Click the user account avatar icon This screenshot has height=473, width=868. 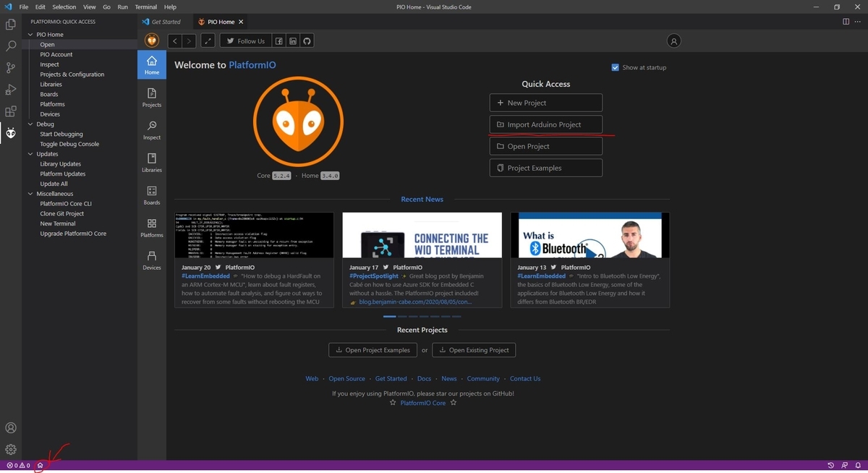pyautogui.click(x=673, y=41)
